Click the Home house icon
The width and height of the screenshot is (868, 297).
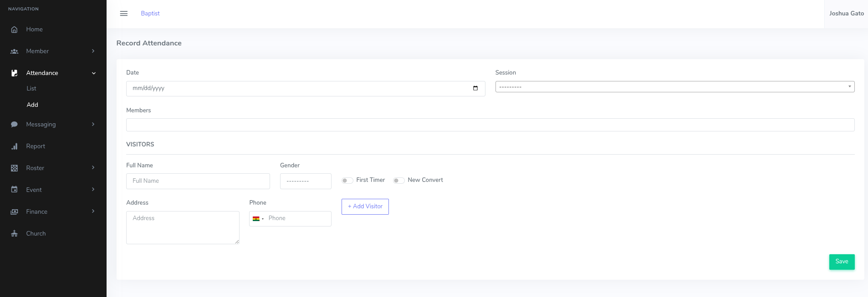pos(14,30)
